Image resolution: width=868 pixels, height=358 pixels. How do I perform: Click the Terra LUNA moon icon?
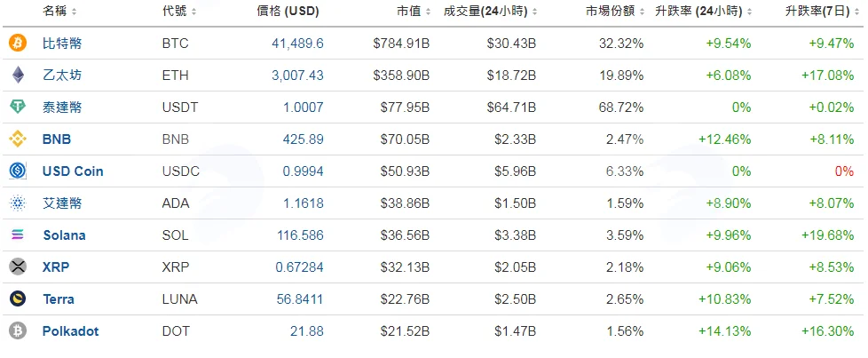[x=18, y=298]
